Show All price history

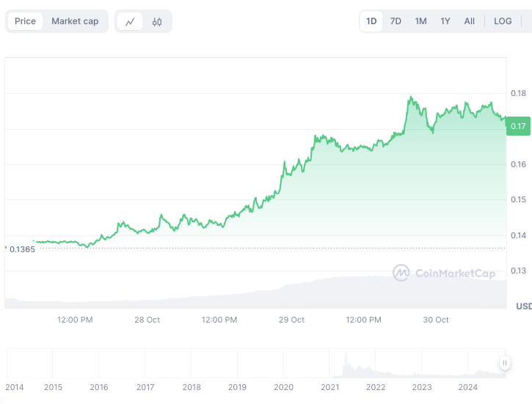coord(470,21)
